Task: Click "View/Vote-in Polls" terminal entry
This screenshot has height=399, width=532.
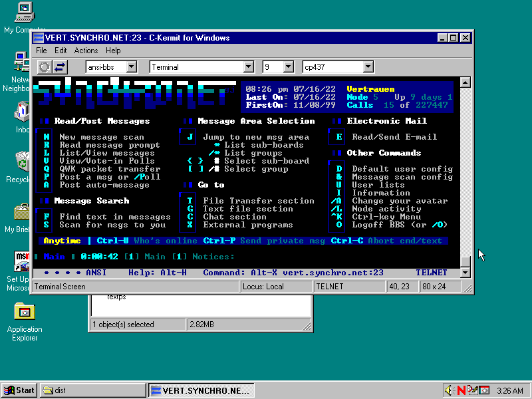Action: coord(107,161)
